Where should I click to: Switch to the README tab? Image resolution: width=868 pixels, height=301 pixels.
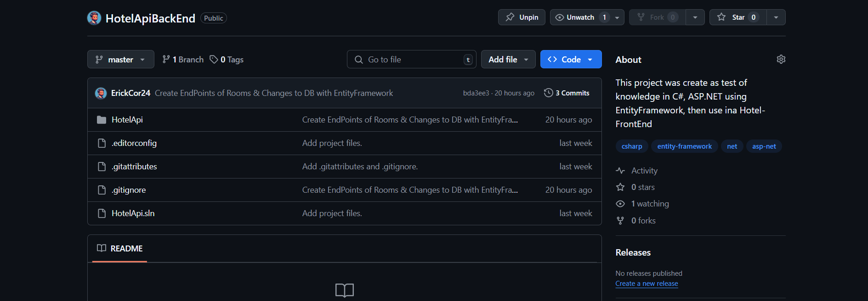click(x=119, y=249)
